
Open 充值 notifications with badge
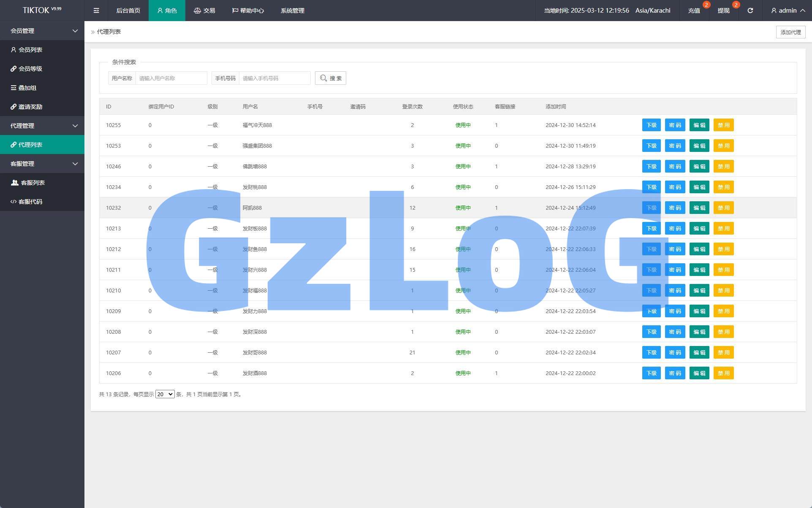tap(694, 11)
